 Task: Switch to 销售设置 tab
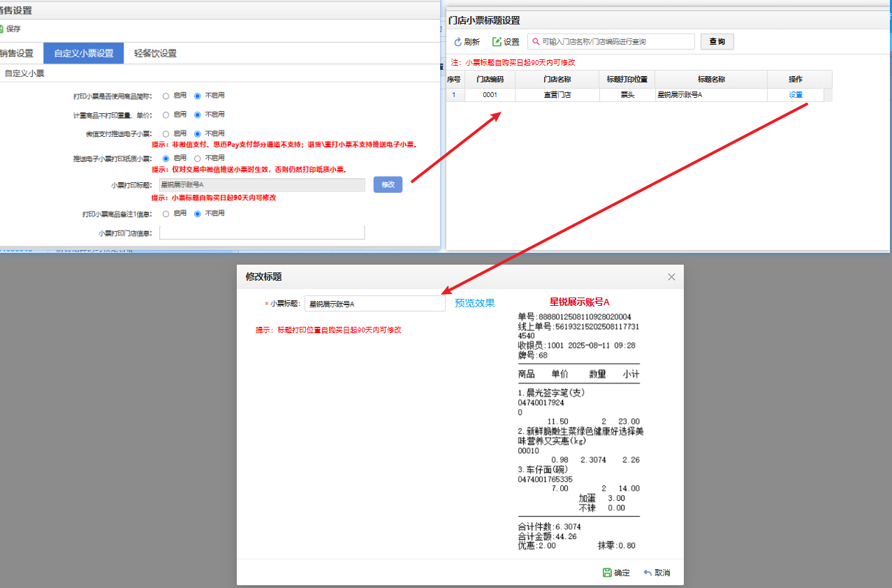[x=17, y=53]
